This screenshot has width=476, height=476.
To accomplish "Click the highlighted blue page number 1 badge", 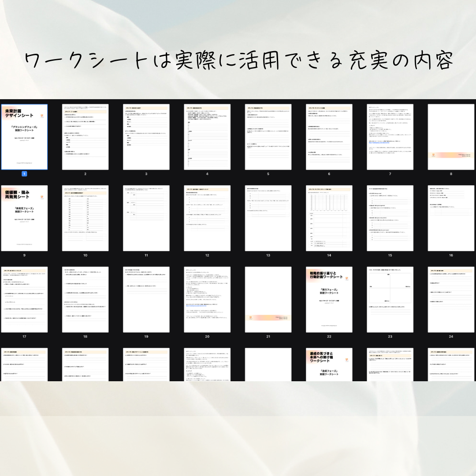I will pos(24,174).
